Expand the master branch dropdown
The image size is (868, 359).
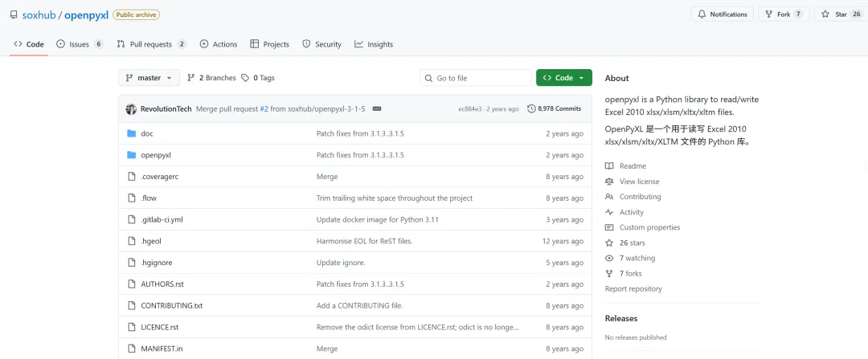point(149,78)
